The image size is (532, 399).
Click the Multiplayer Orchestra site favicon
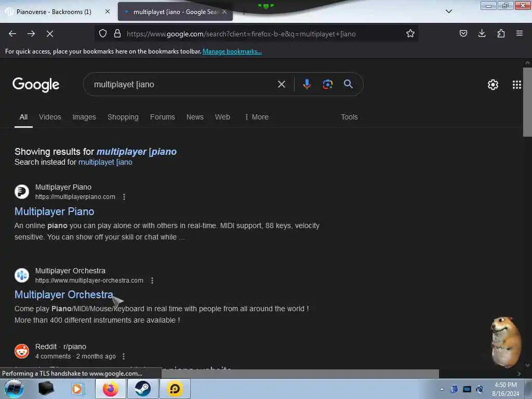click(22, 275)
